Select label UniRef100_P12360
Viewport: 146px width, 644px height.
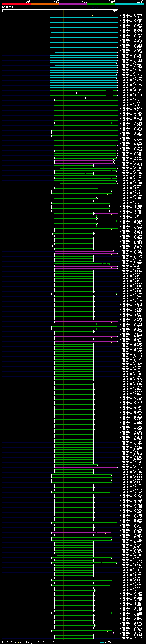coord(131,58)
